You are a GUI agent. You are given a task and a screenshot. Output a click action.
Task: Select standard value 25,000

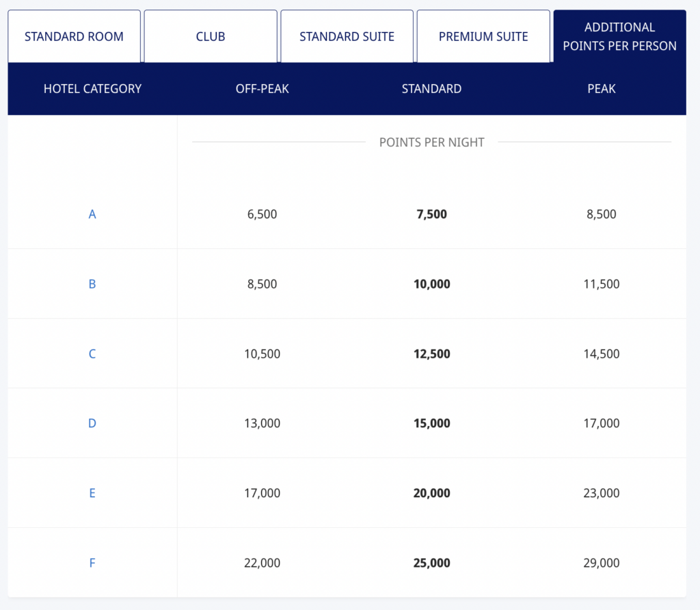(x=432, y=563)
